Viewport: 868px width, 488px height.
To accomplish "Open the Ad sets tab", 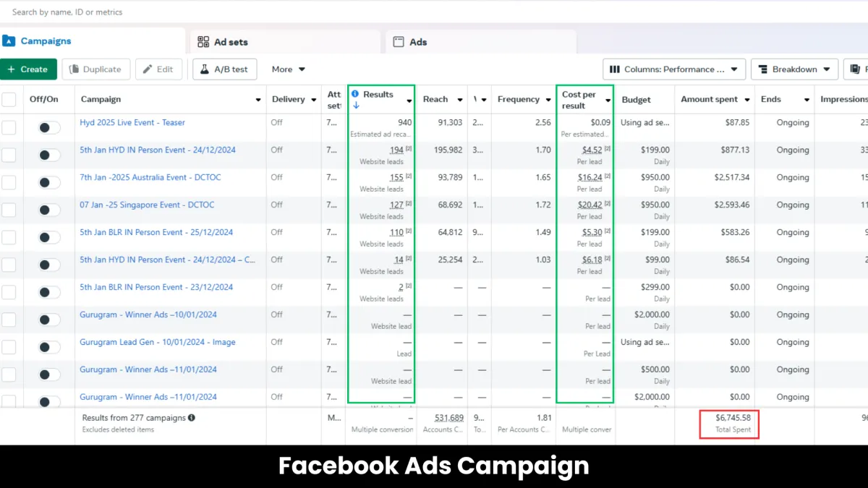I will (x=285, y=42).
